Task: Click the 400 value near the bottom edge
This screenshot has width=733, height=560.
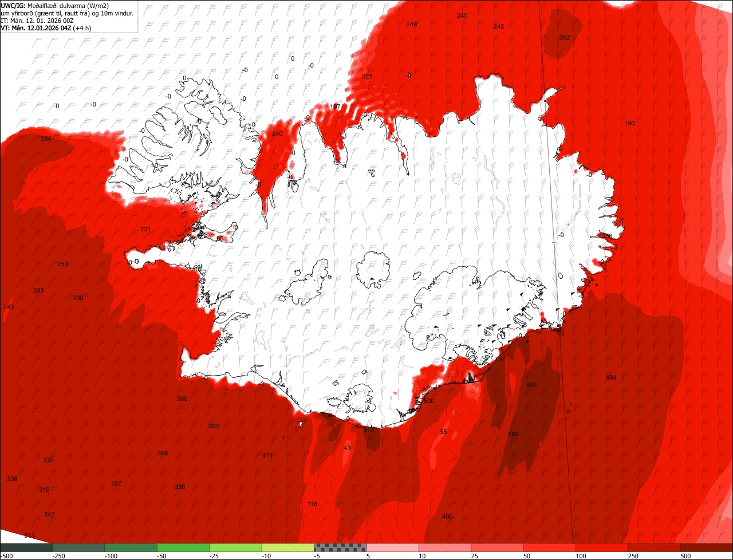Action: [447, 516]
